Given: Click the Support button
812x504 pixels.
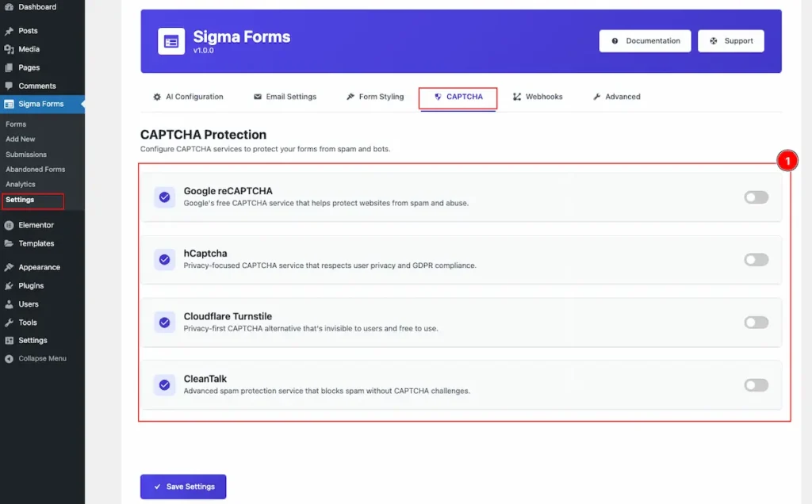Looking at the screenshot, I should point(730,41).
